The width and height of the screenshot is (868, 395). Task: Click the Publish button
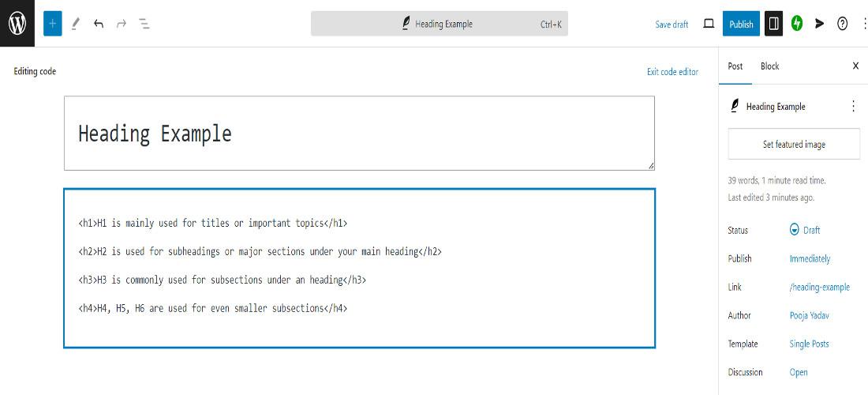tap(741, 24)
